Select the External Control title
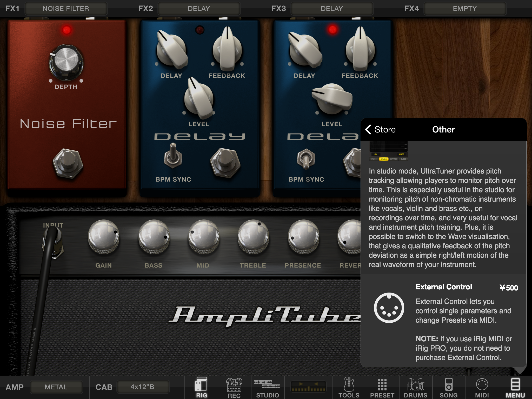This screenshot has height=399, width=532. point(444,287)
